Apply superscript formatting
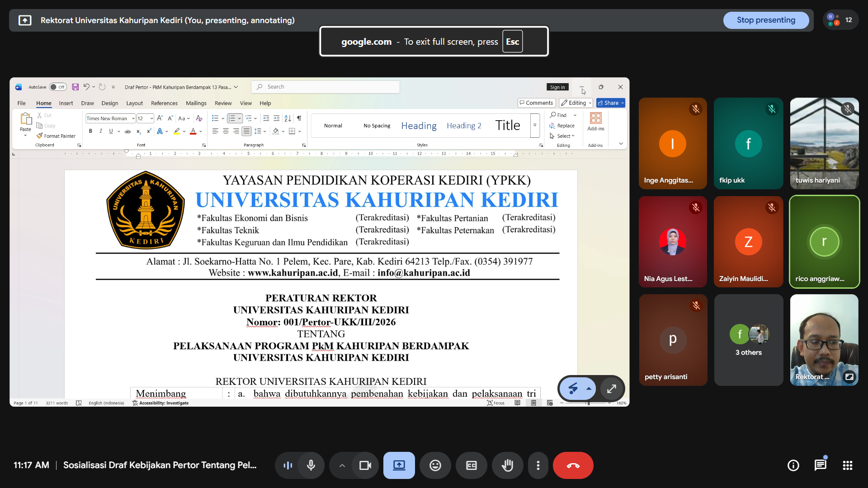This screenshot has height=488, width=868. pos(149,131)
